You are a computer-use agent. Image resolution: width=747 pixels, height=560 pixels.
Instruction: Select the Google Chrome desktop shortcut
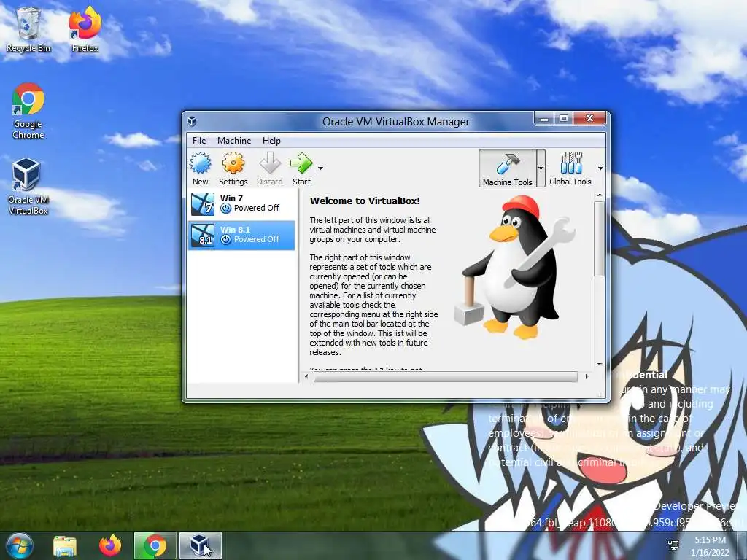[x=28, y=111]
